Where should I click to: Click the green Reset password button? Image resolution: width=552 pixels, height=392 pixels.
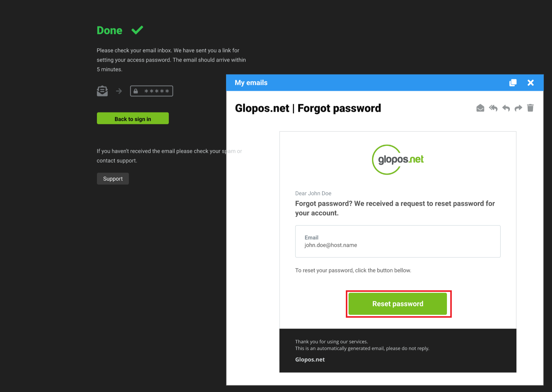(398, 304)
